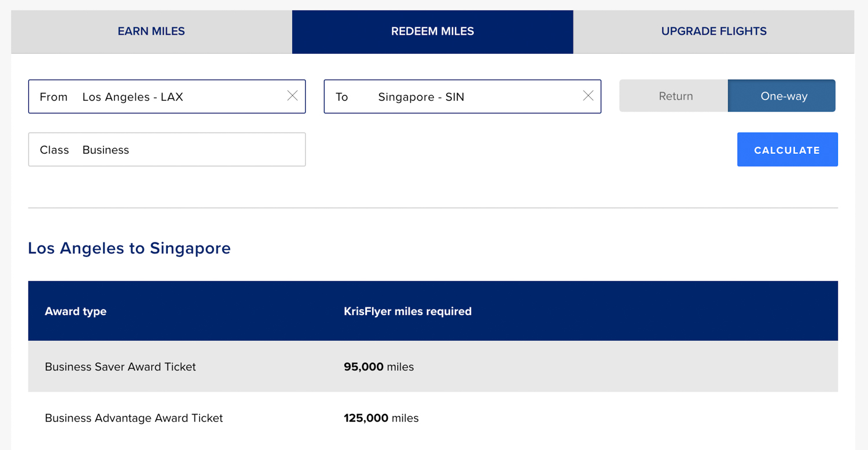Choose the Return trip option
The height and width of the screenshot is (450, 868).
click(674, 96)
